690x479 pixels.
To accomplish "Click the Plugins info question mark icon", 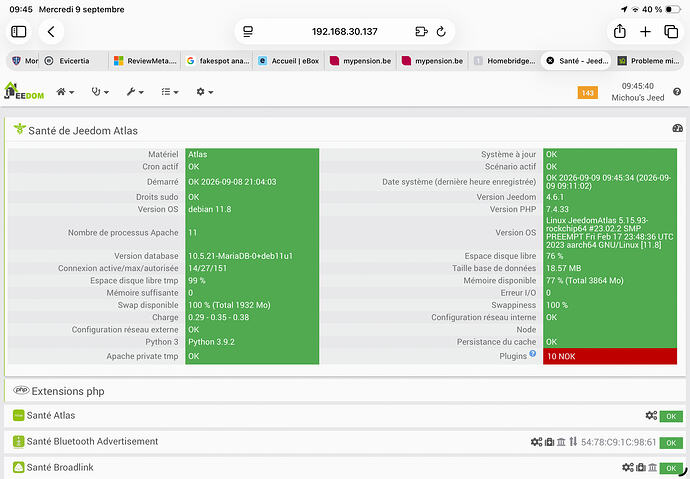I will click(532, 354).
